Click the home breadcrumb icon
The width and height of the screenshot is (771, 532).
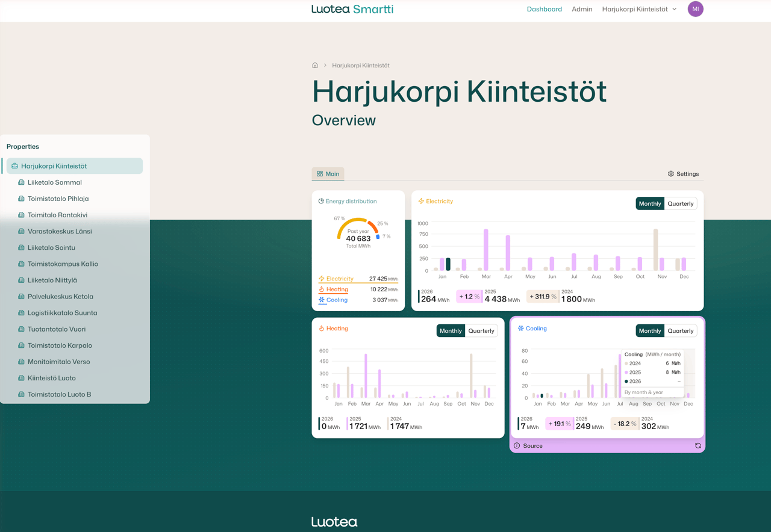pos(315,65)
